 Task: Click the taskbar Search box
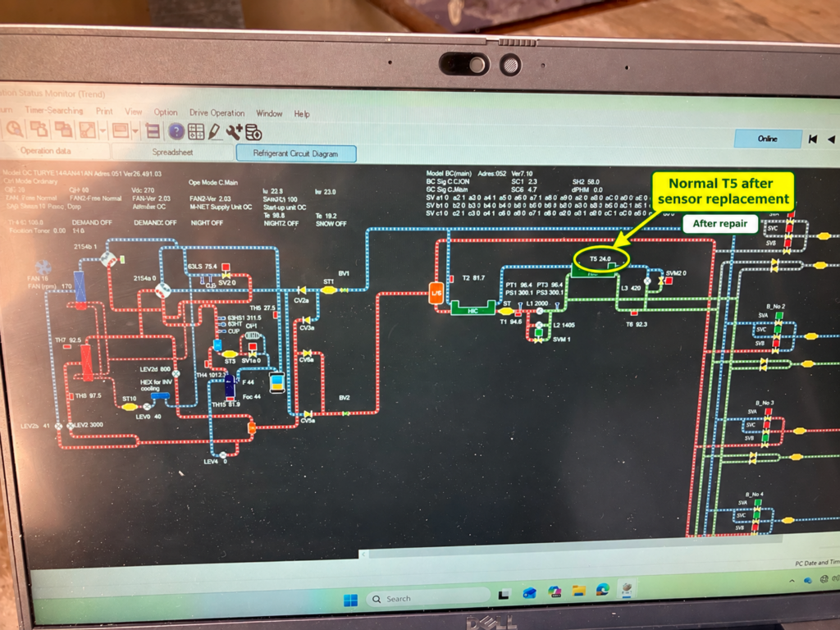point(428,598)
